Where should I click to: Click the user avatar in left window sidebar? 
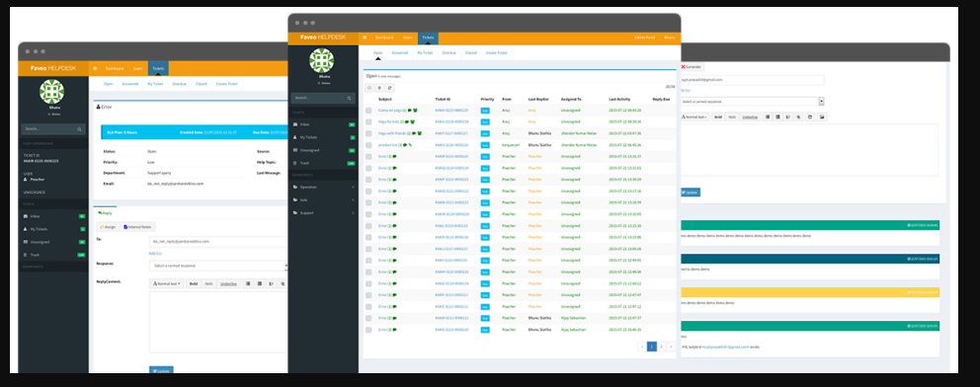click(x=52, y=92)
